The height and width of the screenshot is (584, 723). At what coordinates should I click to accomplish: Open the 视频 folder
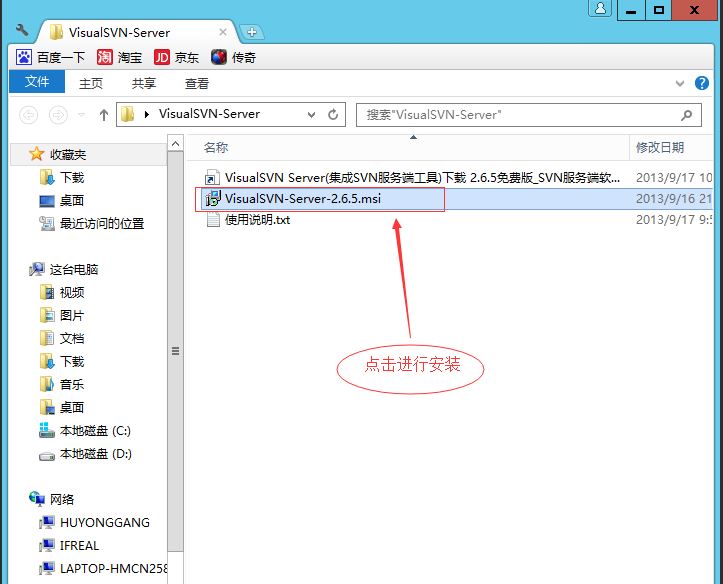coord(72,293)
